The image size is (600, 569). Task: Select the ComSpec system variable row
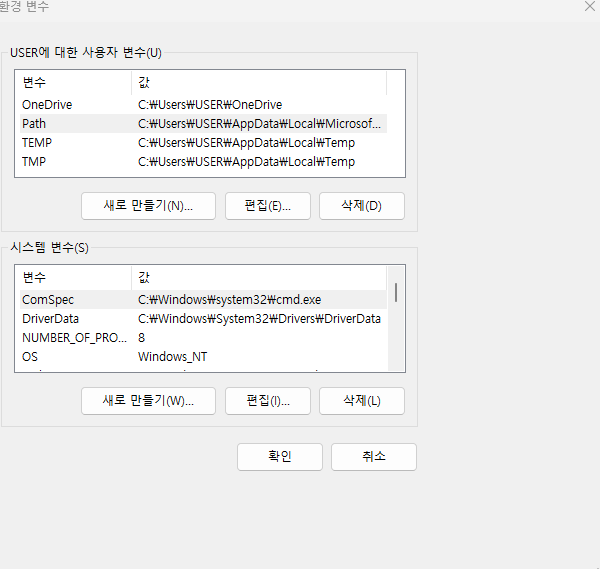[203, 300]
